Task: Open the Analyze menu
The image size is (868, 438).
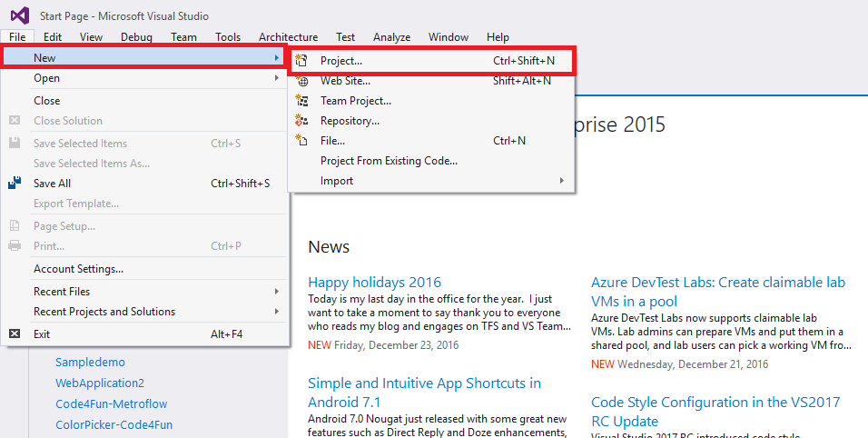Action: pos(392,37)
